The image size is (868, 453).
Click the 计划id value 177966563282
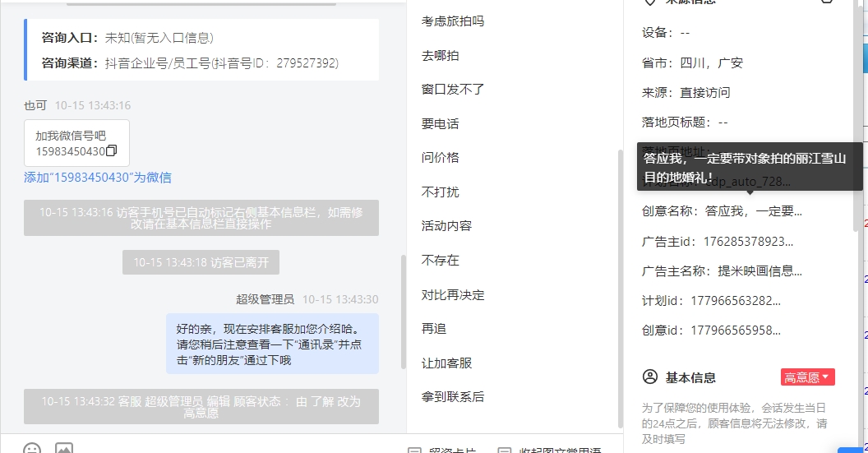tap(736, 301)
